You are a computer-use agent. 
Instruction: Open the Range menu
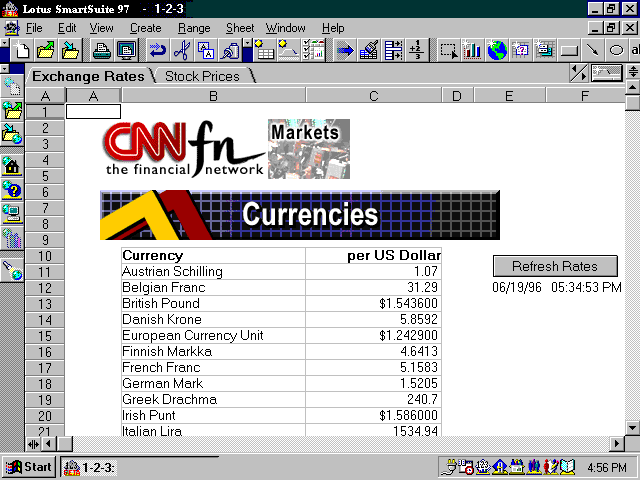click(x=194, y=28)
